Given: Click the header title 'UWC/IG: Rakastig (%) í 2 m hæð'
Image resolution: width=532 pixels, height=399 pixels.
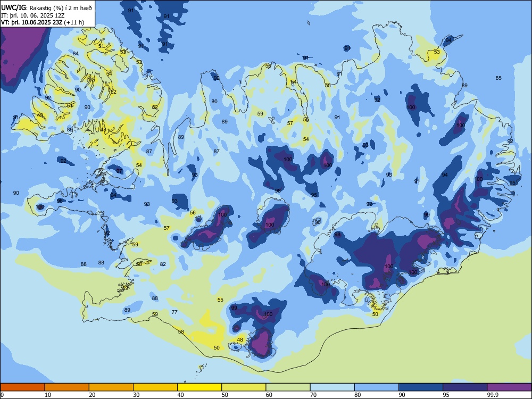Looking at the screenshot, I should tap(46, 8).
